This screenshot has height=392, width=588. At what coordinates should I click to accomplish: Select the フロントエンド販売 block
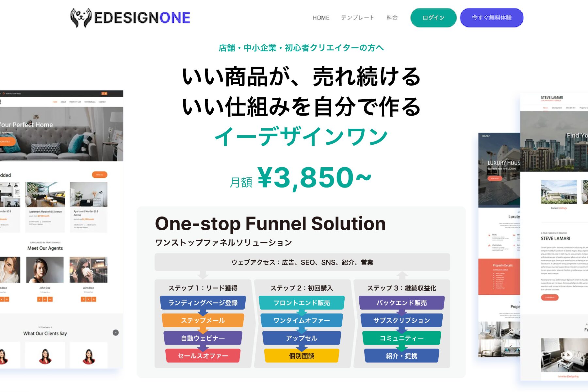(x=302, y=303)
